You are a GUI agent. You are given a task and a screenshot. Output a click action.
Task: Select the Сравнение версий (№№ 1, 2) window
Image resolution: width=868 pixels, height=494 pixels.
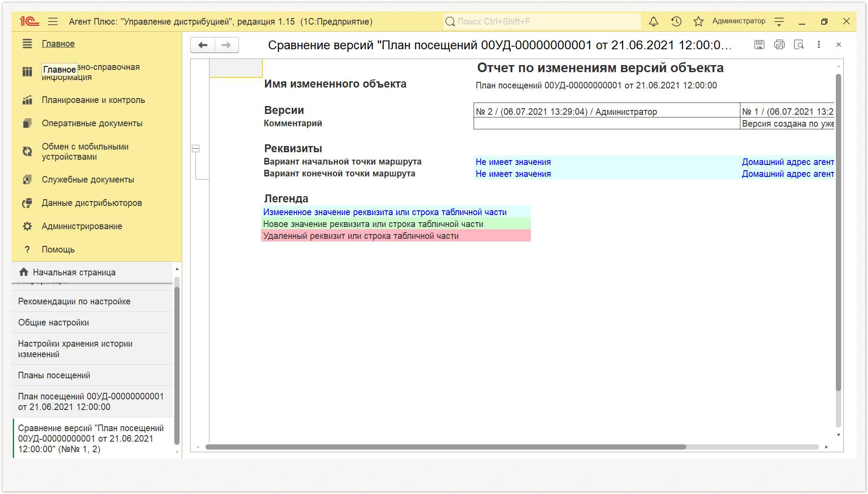pyautogui.click(x=92, y=439)
